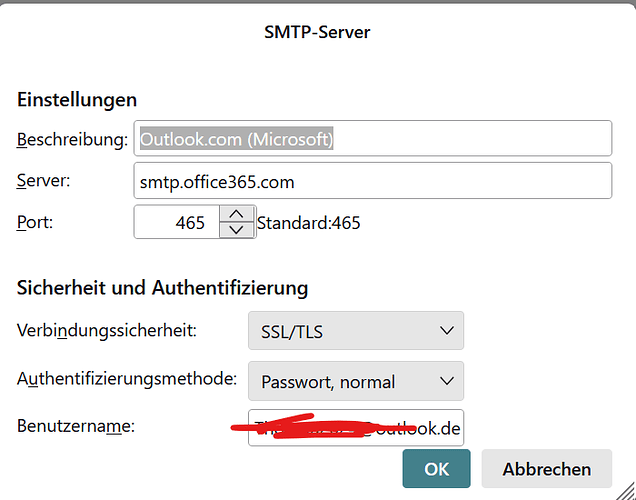Viewport: 636px width, 500px height.
Task: Cancel with the Abbrechen button
Action: click(x=547, y=468)
